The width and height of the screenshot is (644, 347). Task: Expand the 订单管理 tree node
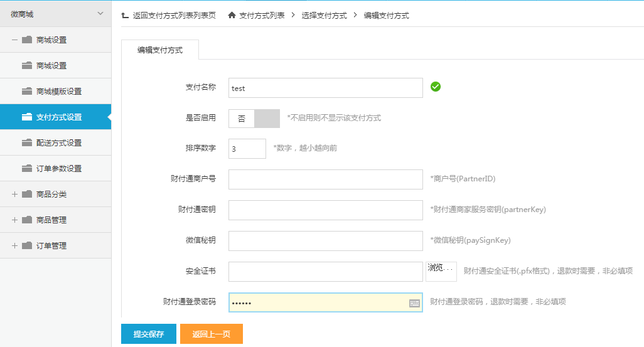click(x=14, y=246)
